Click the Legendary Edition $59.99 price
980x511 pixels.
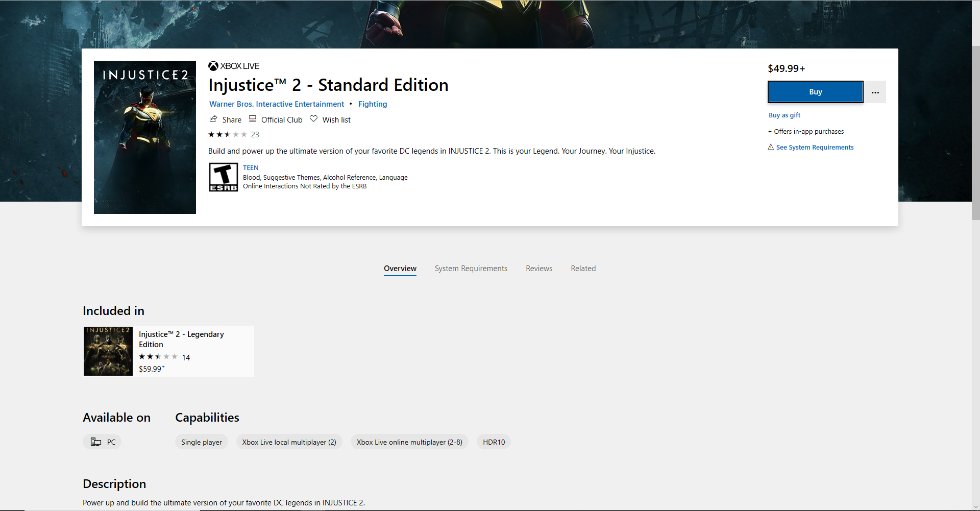152,369
